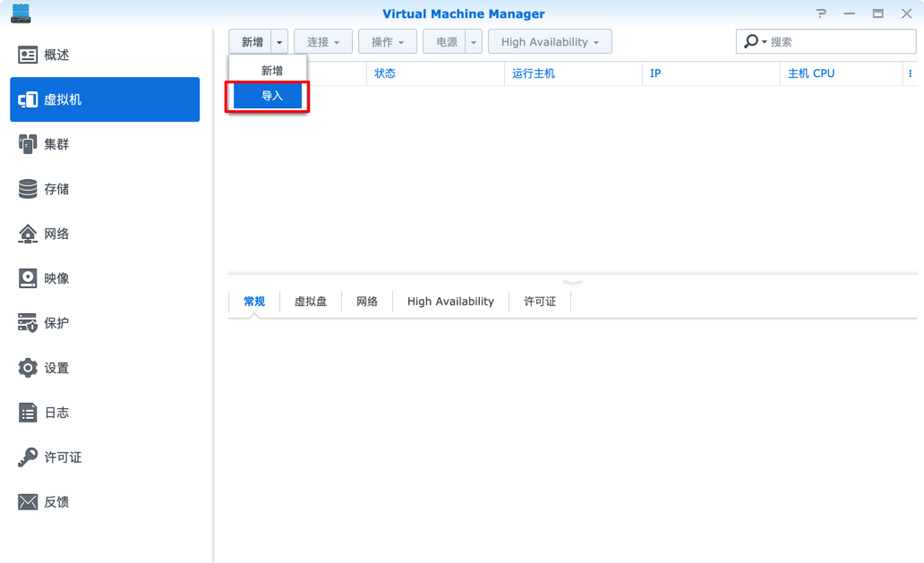
Task: Choose 新增 in the dropdown menu
Action: [x=268, y=71]
